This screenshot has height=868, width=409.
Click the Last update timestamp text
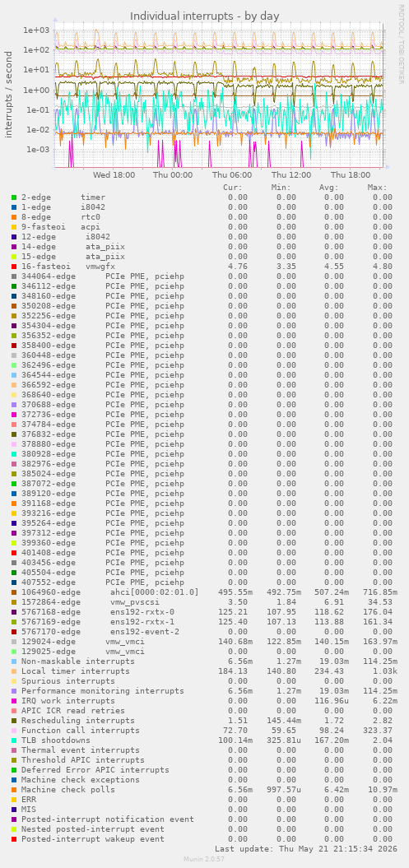click(307, 848)
